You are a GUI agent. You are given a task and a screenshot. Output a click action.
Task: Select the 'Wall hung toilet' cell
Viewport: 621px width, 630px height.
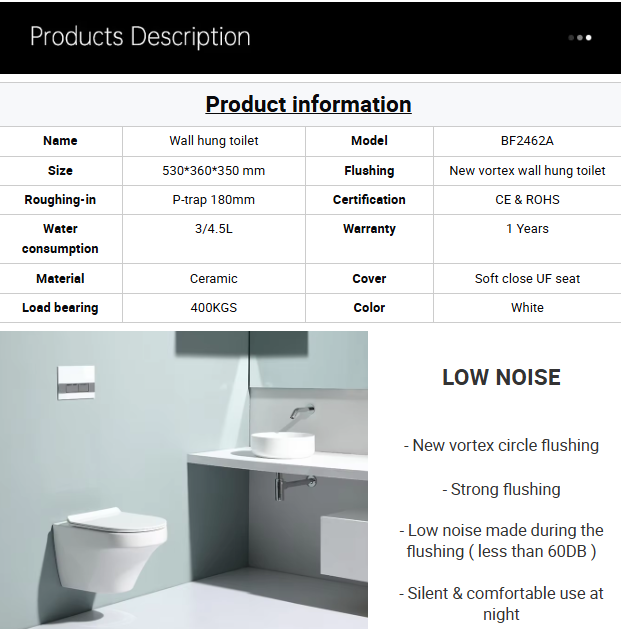point(214,141)
